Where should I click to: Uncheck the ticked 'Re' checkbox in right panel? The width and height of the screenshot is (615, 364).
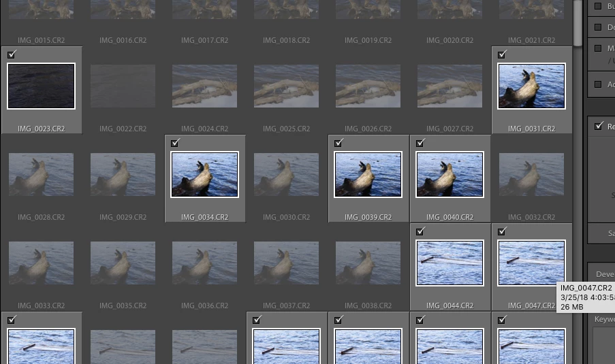click(x=599, y=126)
